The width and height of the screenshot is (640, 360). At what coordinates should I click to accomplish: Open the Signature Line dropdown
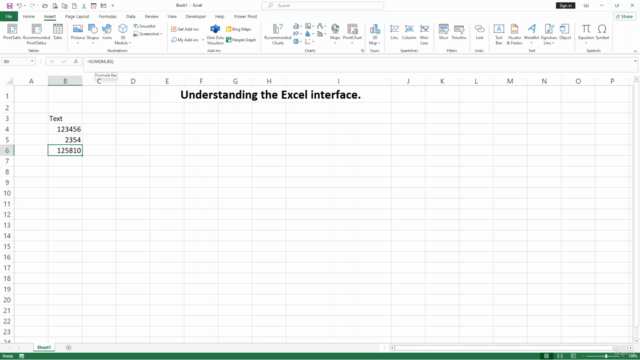click(x=549, y=34)
